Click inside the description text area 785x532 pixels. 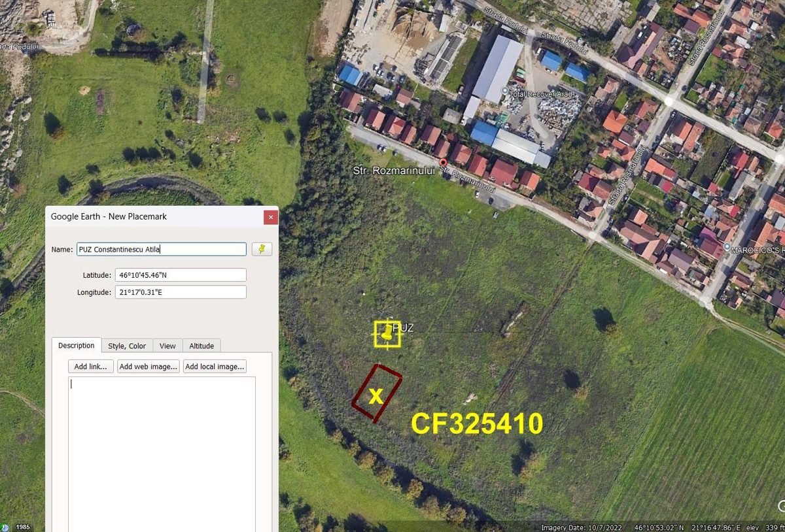(x=162, y=454)
